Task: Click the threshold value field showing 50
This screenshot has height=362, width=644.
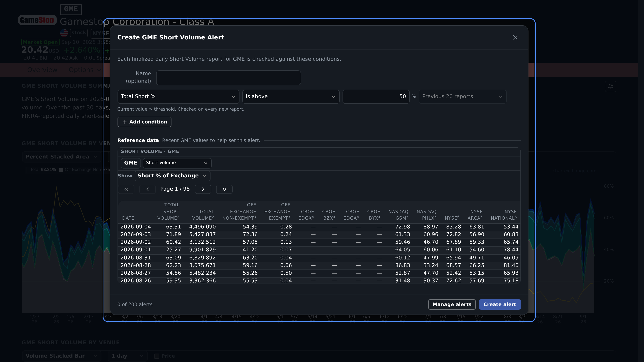Action: pos(376,97)
